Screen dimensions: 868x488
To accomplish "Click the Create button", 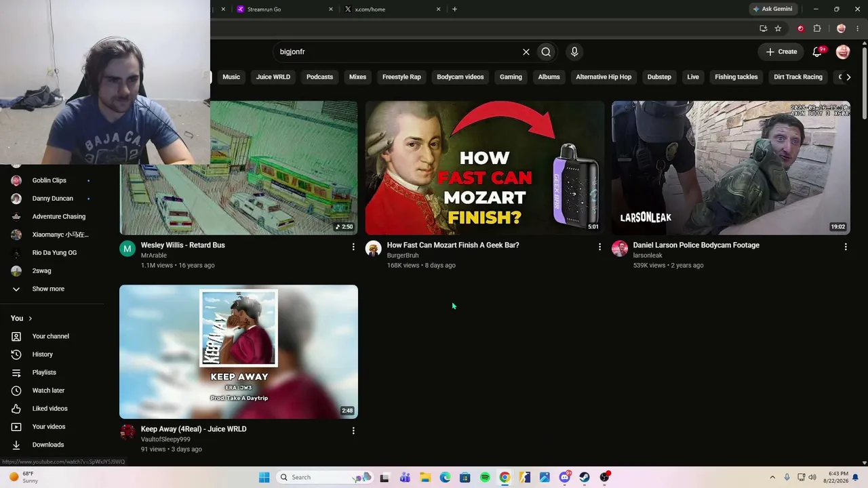I will pos(781,52).
